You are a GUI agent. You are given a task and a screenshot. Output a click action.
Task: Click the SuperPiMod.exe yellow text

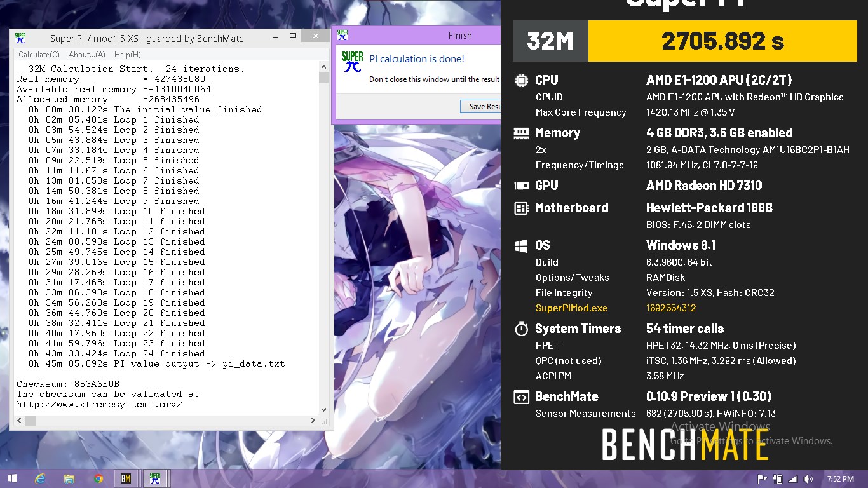(571, 308)
